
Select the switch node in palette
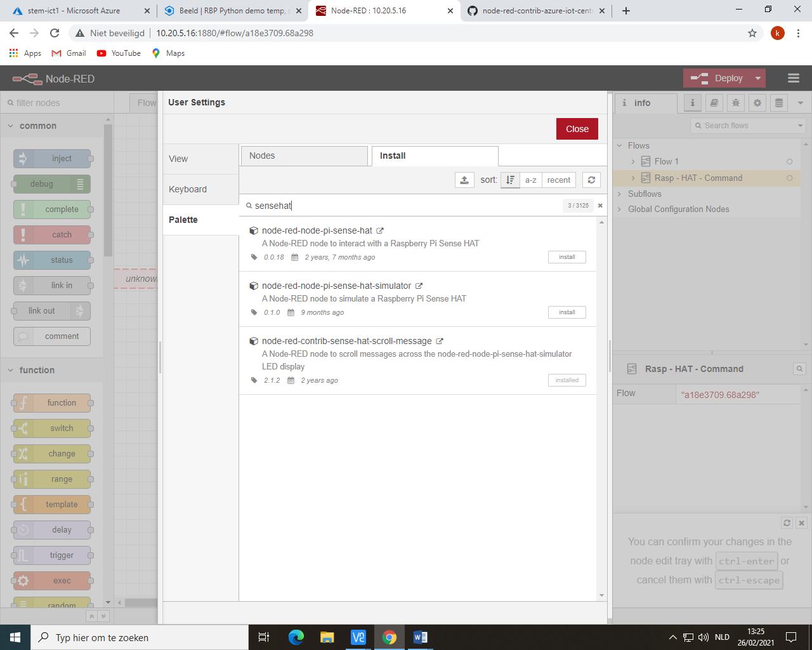coord(52,428)
